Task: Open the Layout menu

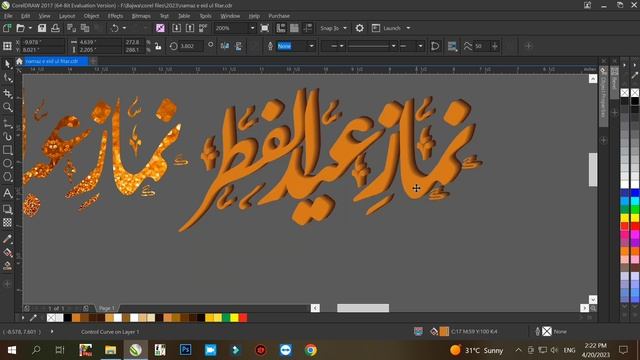Action: [67, 16]
